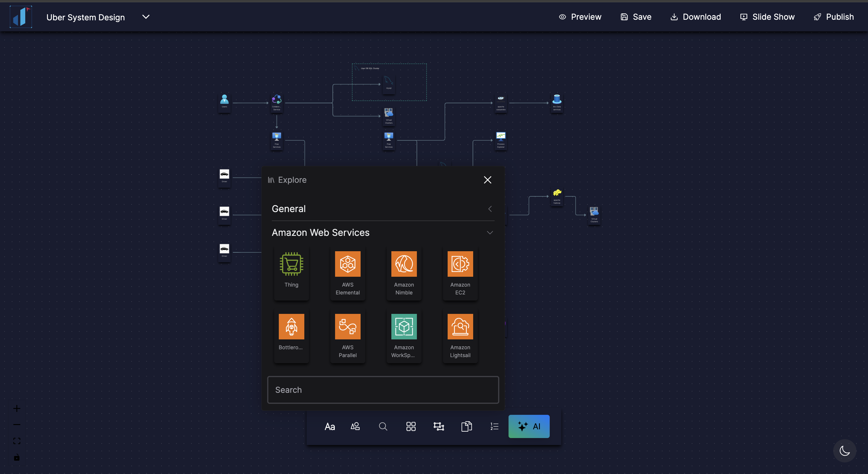Click the numbered list icon in toolbar
The width and height of the screenshot is (868, 474).
pyautogui.click(x=494, y=426)
